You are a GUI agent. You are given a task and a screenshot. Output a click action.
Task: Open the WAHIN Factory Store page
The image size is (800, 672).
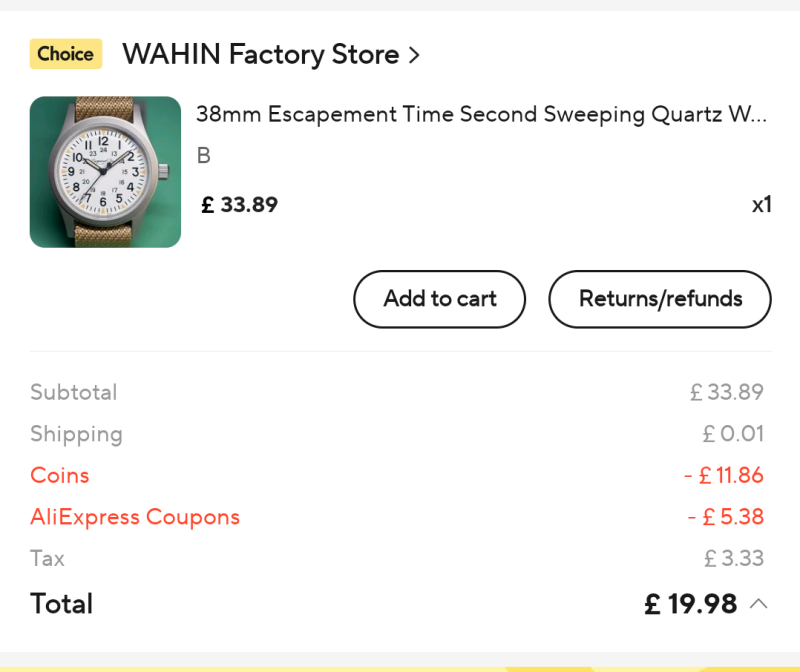click(260, 54)
